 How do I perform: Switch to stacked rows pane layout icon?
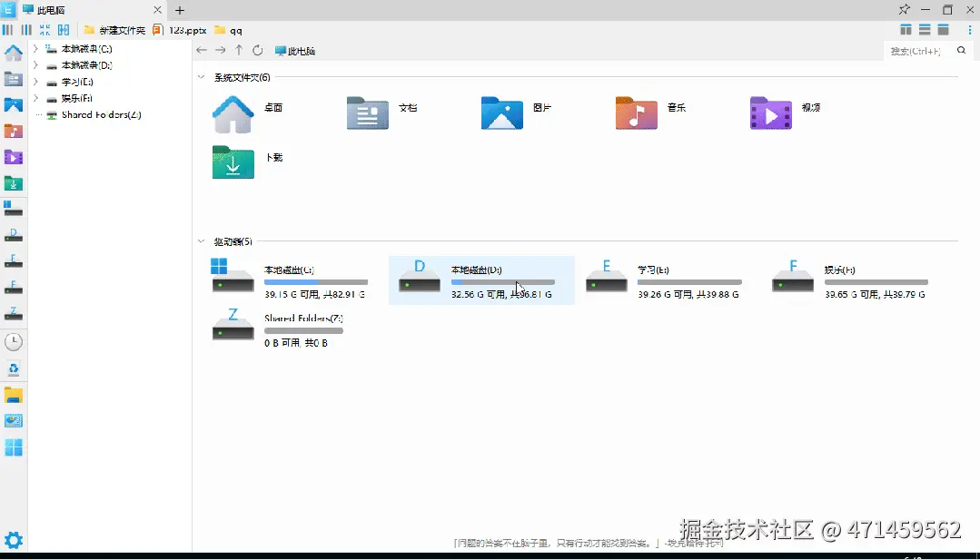coord(925,30)
